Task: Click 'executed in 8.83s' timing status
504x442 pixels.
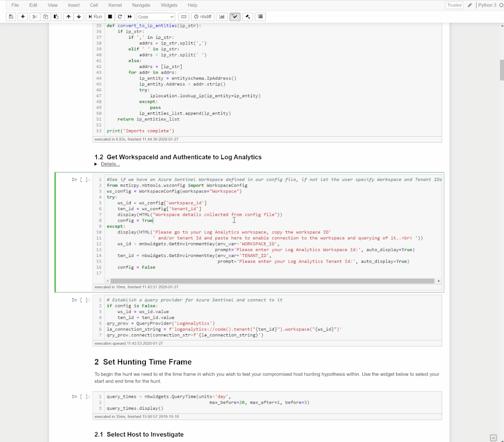Action: coord(136,139)
